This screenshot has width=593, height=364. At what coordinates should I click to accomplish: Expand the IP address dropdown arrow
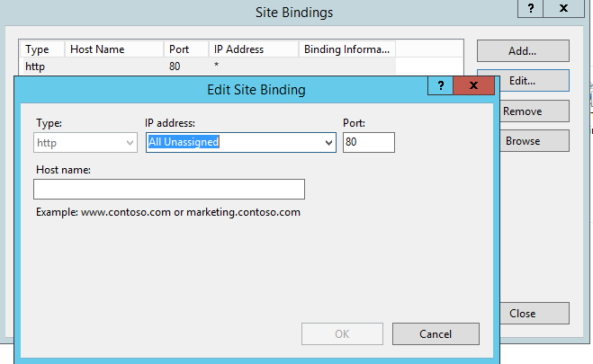(328, 142)
